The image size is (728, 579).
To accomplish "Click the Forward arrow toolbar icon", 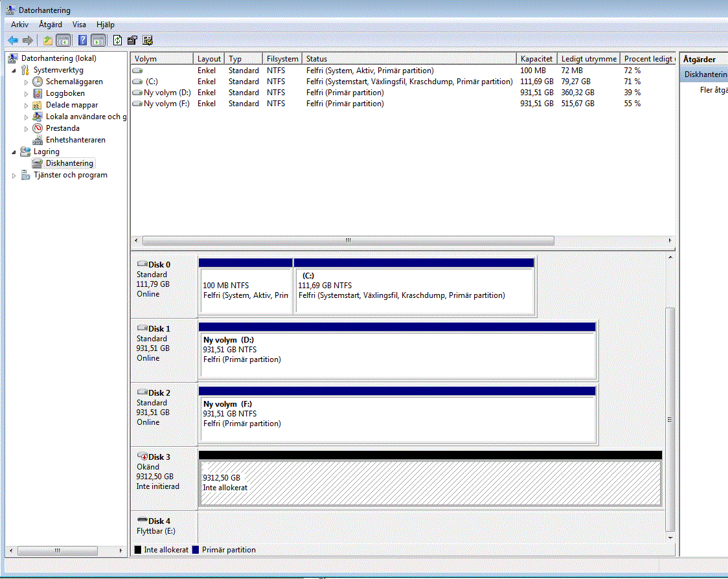I will [28, 40].
